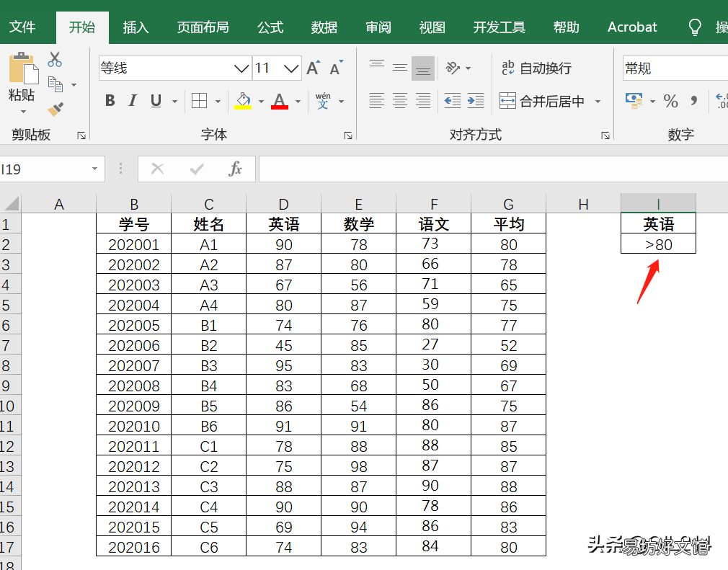Switch to the 公式 tab
The width and height of the screenshot is (728, 570).
270,27
